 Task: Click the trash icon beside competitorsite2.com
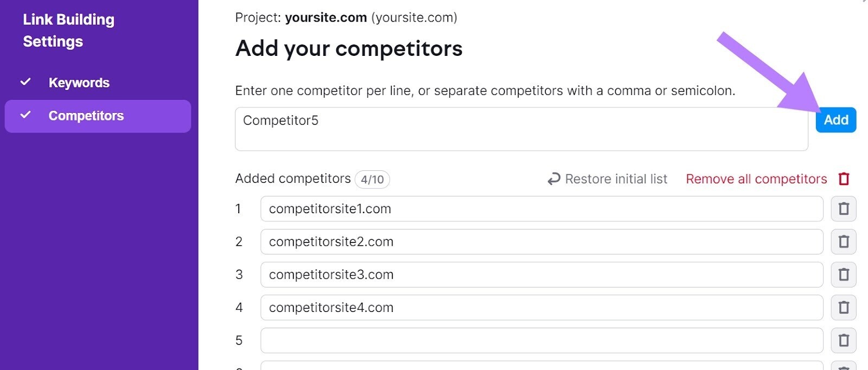(844, 241)
